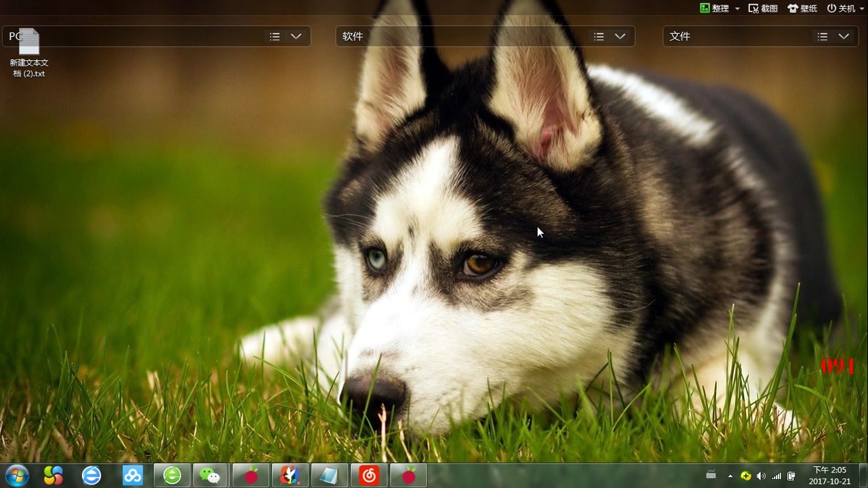
Task: Open 360 security tray icon
Action: point(746,476)
